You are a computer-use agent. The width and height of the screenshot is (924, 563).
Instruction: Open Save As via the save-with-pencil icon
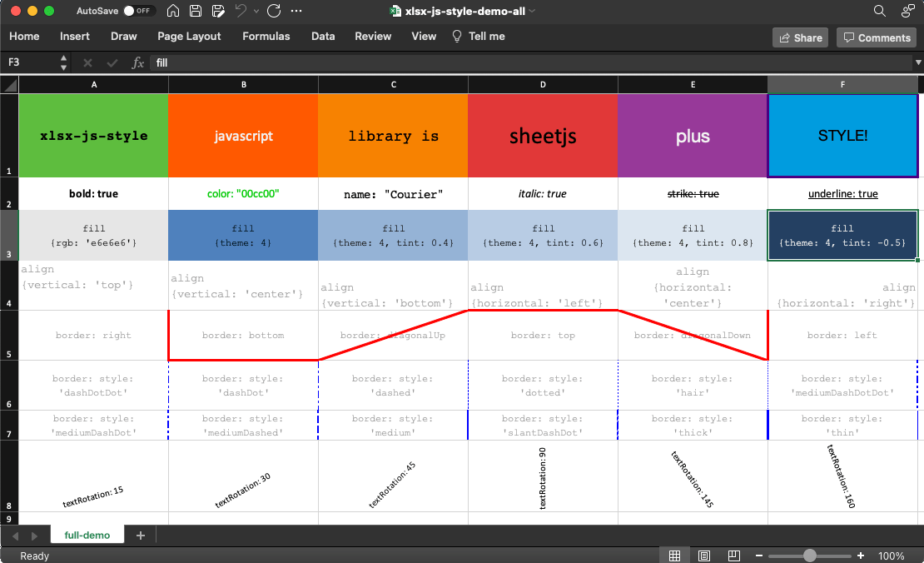[218, 11]
